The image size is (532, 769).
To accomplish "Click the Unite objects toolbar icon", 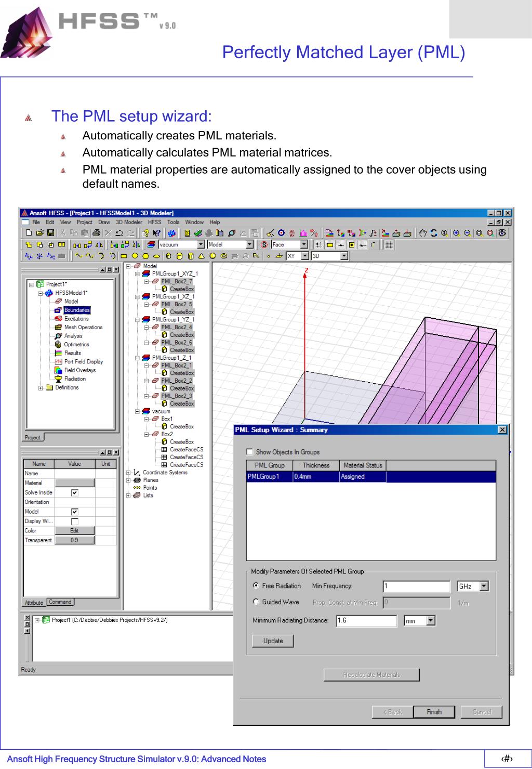I will [x=29, y=245].
